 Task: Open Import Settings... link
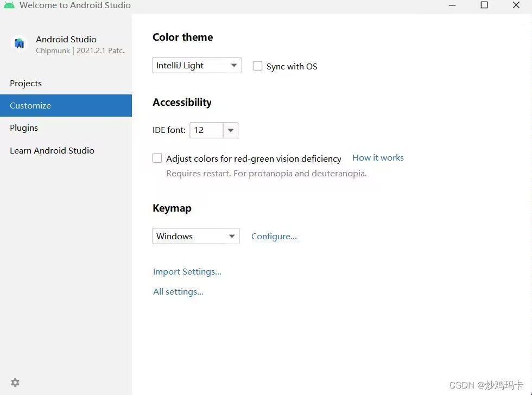click(187, 272)
